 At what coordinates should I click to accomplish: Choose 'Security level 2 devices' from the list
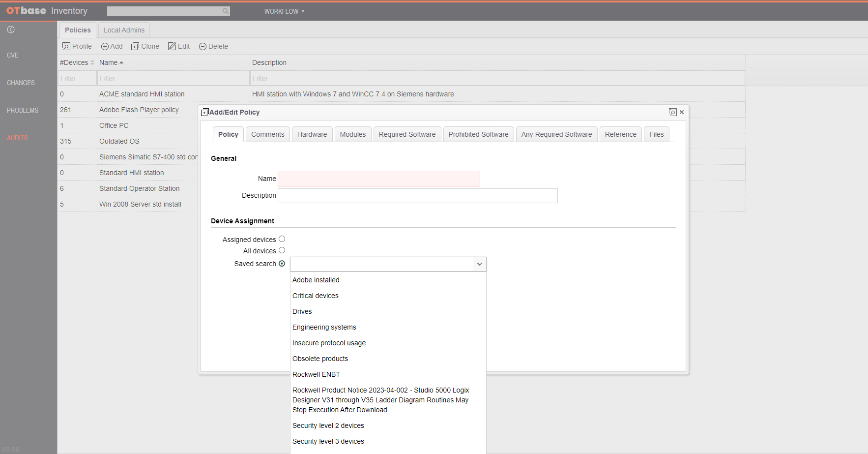coord(388,425)
